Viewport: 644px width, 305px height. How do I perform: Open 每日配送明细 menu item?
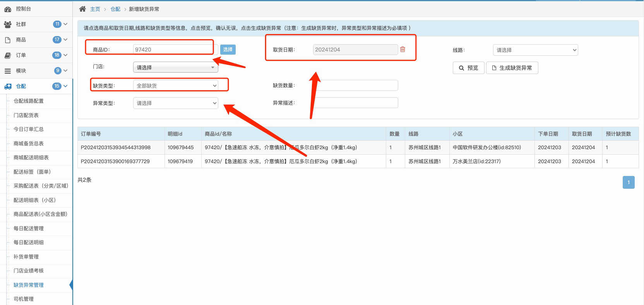(x=29, y=242)
